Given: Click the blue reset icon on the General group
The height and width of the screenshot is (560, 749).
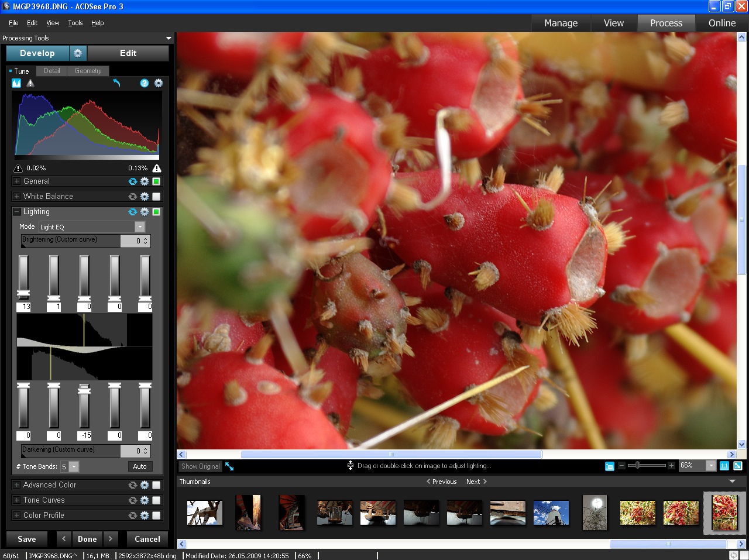Looking at the screenshot, I should 132,181.
